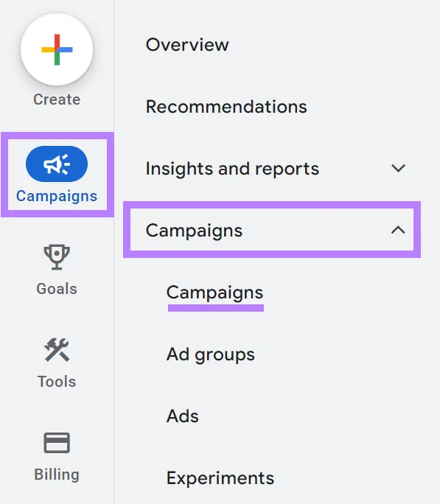The width and height of the screenshot is (440, 504).
Task: Expand the Insights and reports section
Action: tap(232, 169)
